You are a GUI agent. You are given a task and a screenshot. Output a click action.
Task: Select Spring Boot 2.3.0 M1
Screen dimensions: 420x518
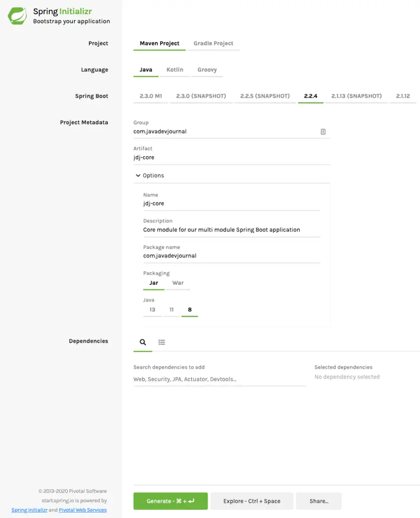pyautogui.click(x=151, y=96)
